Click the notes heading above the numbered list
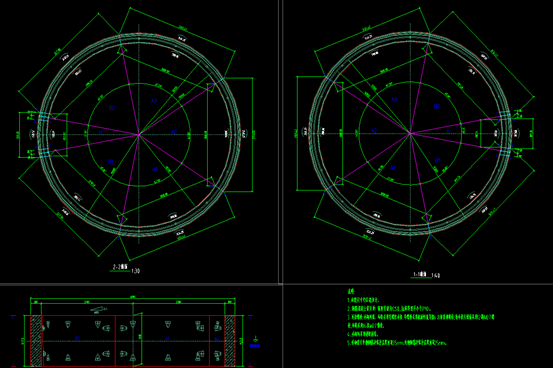Viewport: 553px width, 368px height. click(351, 291)
